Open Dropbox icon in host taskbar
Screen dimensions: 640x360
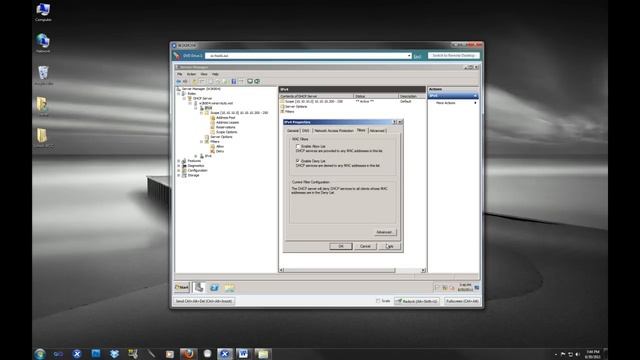pos(114,354)
